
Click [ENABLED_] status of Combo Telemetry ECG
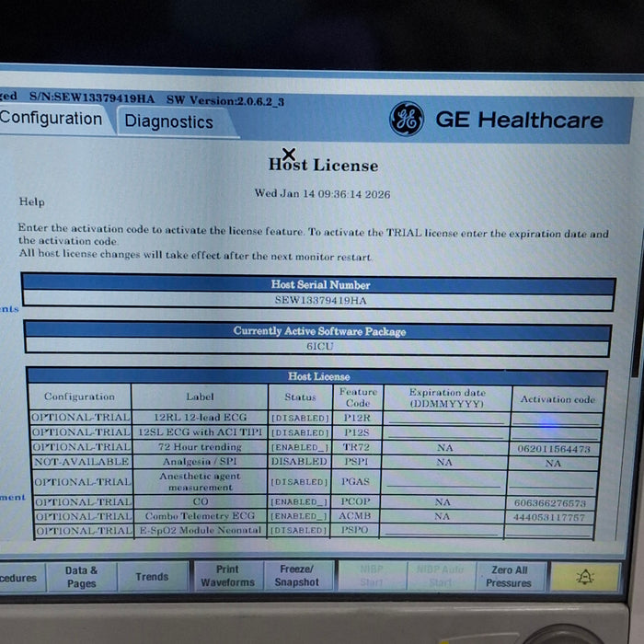(x=299, y=516)
